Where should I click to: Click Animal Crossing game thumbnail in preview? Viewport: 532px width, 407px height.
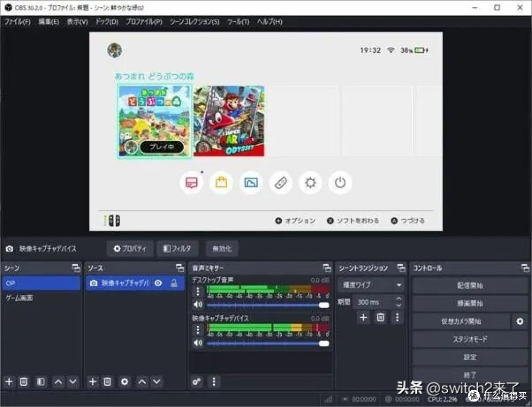(155, 121)
